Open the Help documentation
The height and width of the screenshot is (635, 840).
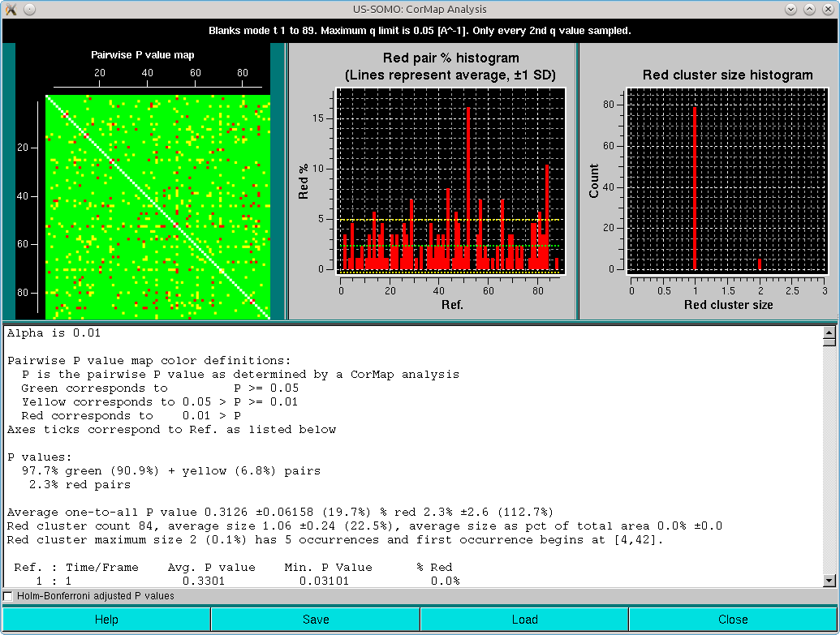[106, 618]
